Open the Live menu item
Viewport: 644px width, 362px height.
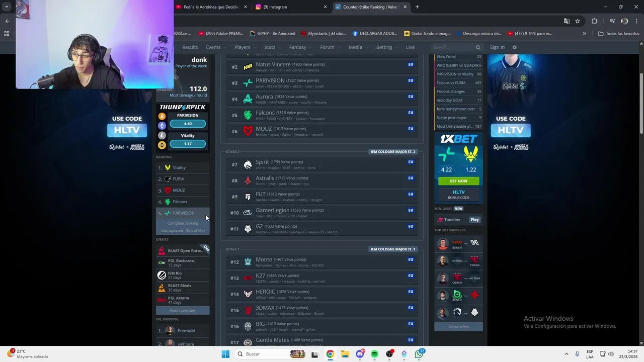tap(410, 47)
